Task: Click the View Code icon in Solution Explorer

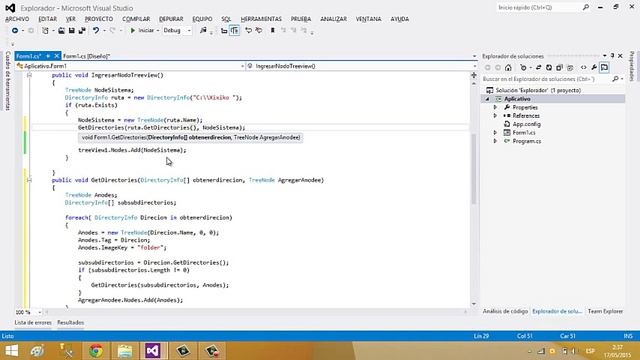Action: click(584, 68)
